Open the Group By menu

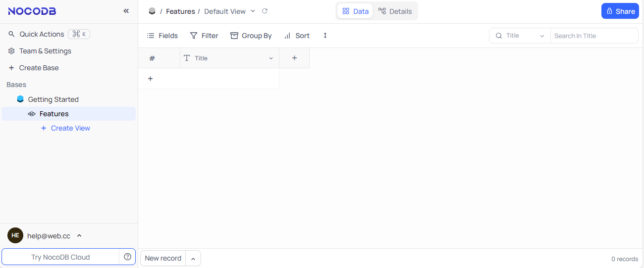pyautogui.click(x=251, y=36)
